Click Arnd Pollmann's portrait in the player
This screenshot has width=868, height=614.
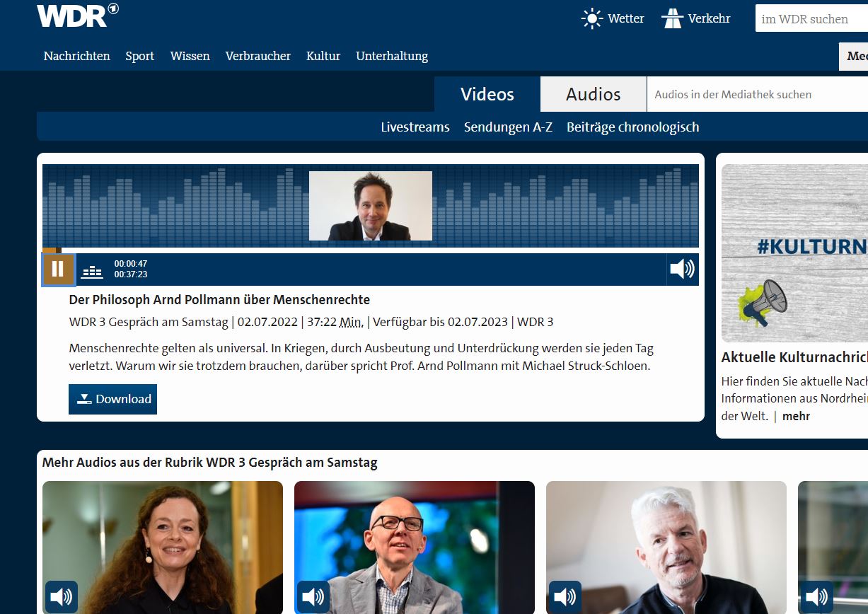(371, 206)
